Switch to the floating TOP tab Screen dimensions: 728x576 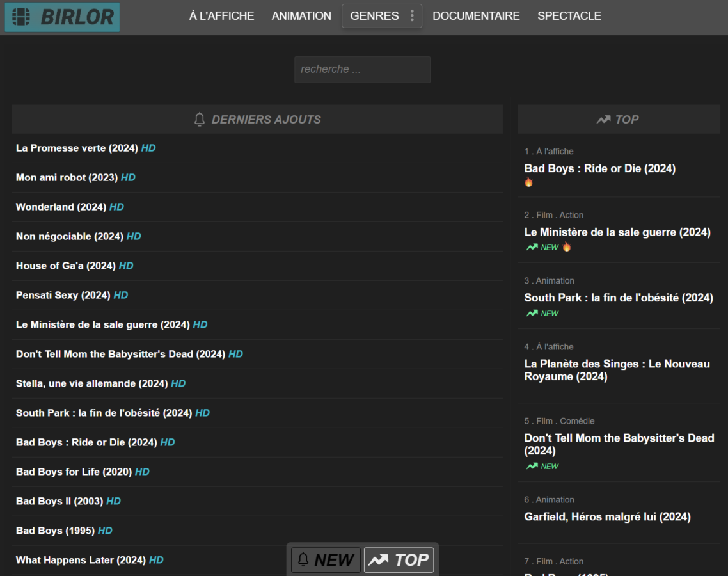(399, 560)
